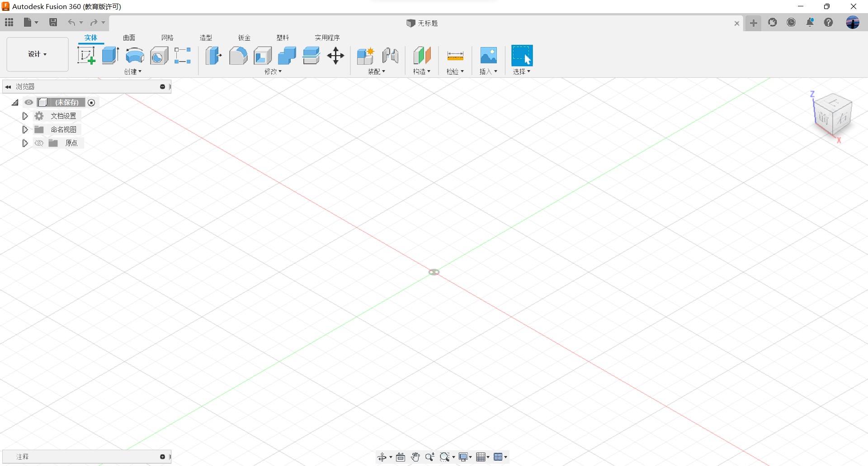Select the Pan hand tool
Image resolution: width=868 pixels, height=466 pixels.
click(415, 457)
